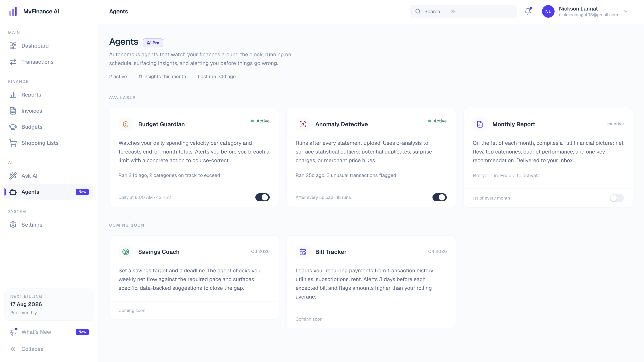This screenshot has width=644, height=362.
Task: Expand the user account dropdown chevron
Action: (626, 11)
